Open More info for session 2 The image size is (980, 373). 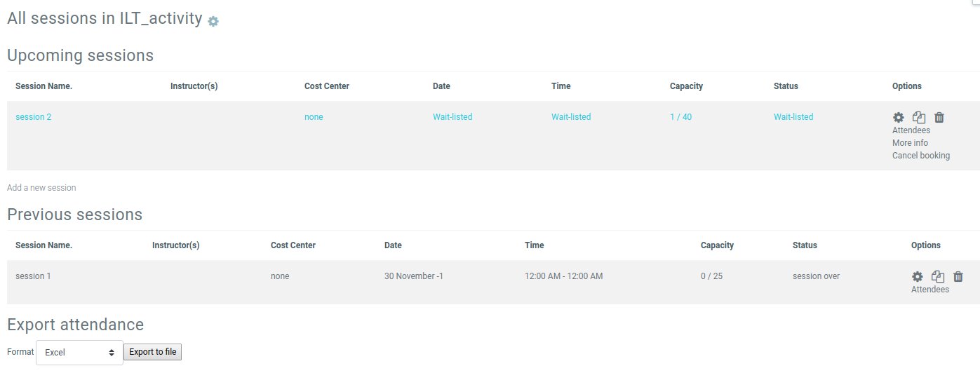pos(910,143)
